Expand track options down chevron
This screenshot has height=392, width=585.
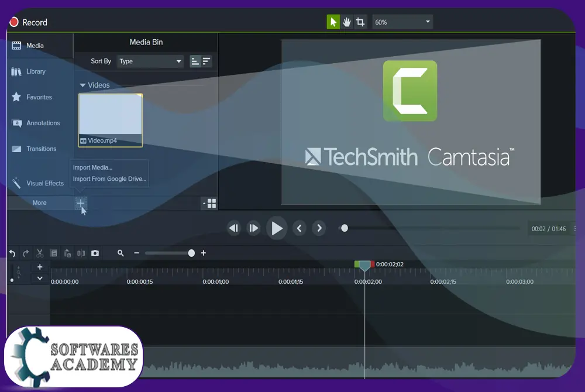point(40,278)
